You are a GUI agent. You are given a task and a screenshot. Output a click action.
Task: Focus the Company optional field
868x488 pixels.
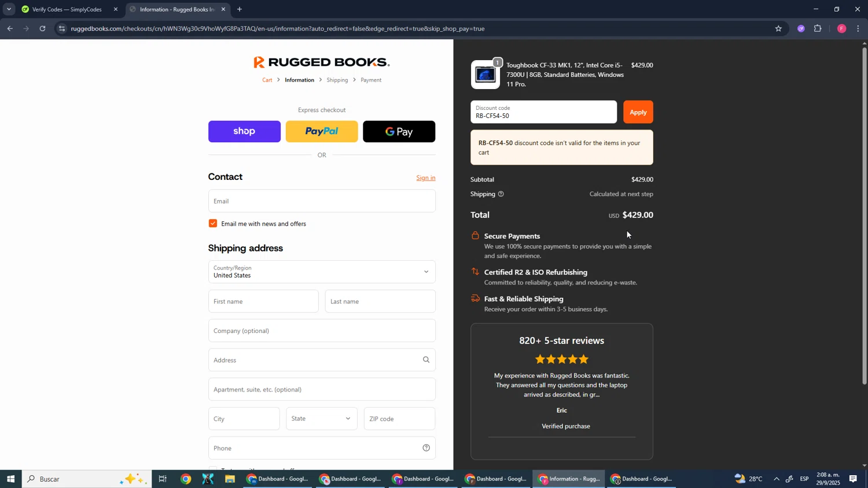pyautogui.click(x=322, y=331)
